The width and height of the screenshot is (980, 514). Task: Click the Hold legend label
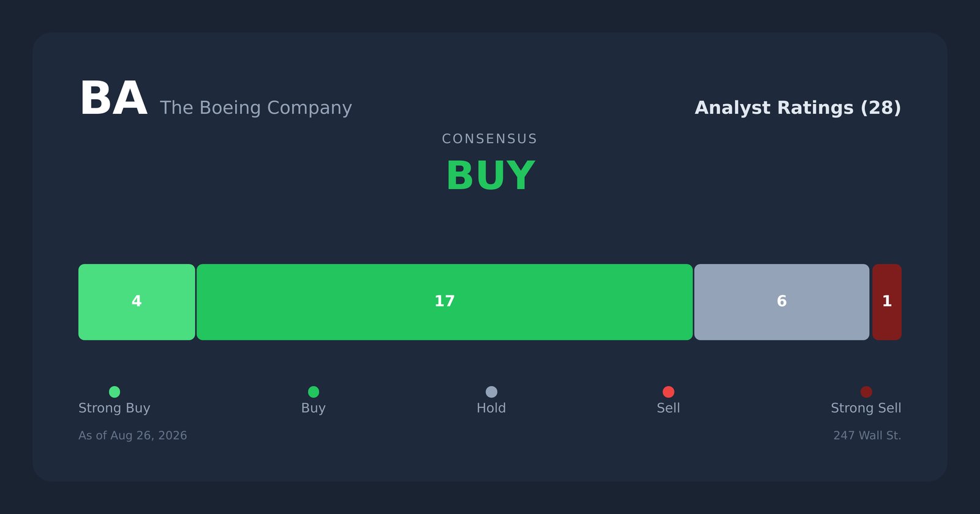tap(491, 408)
